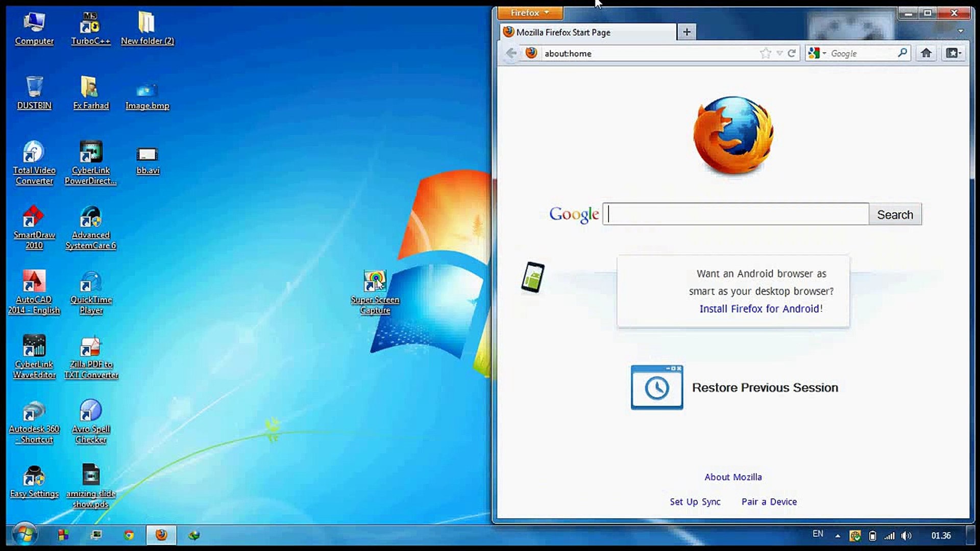Expand the search engine selector dropdown
Screen dimensions: 980x551
pyautogui.click(x=823, y=53)
